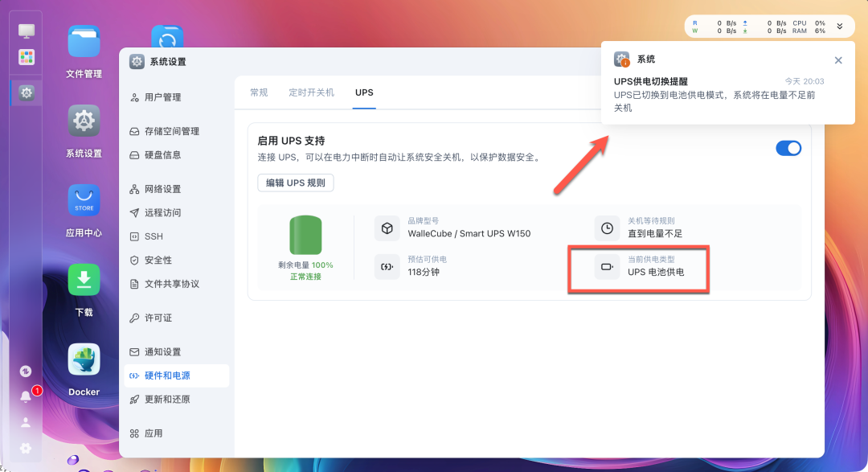Open the 下载 download app

click(x=83, y=280)
